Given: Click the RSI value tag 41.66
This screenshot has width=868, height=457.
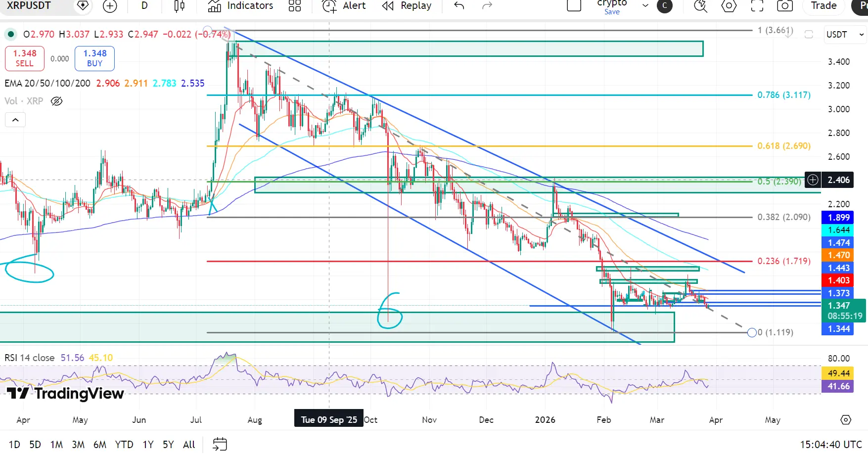Looking at the screenshot, I should [x=837, y=386].
